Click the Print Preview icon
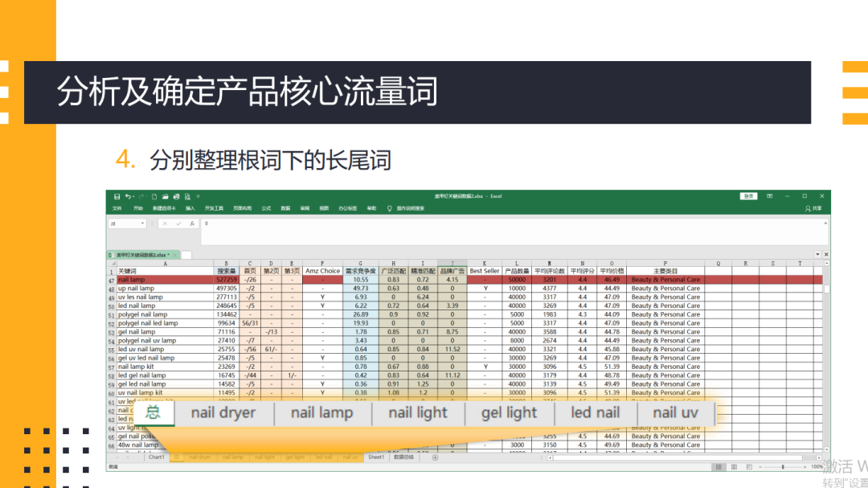Viewport: 868px width, 488px height. (186, 195)
